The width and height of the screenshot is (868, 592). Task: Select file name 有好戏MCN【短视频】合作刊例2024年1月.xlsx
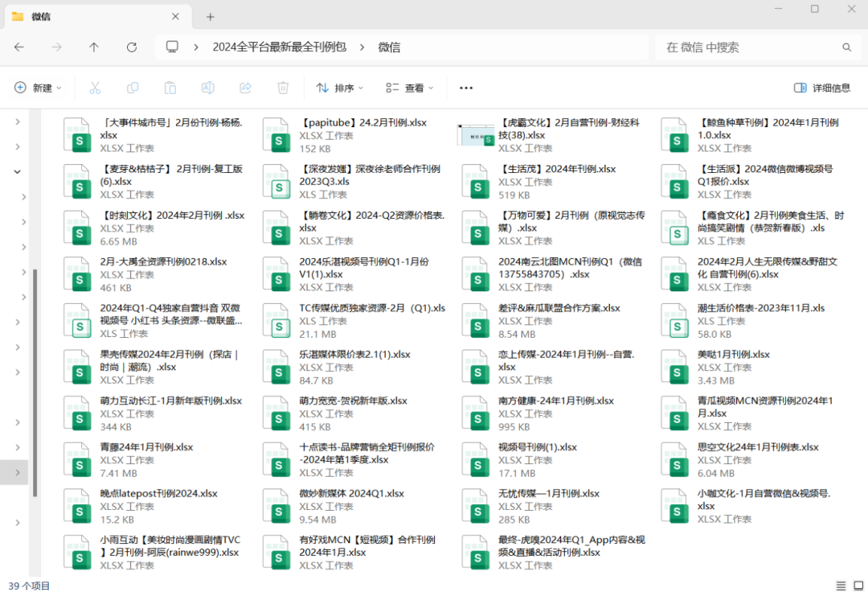(367, 545)
